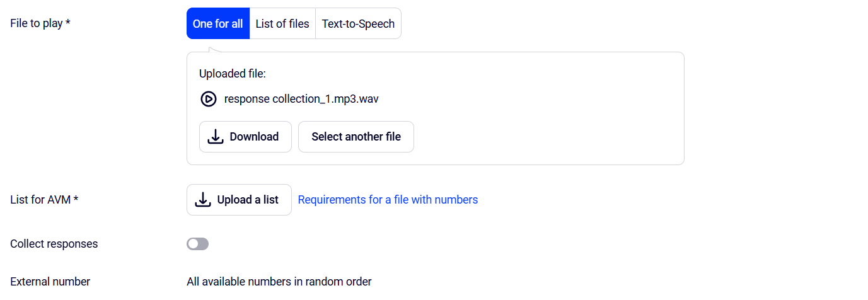The image size is (868, 300).
Task: Select the One for all tab
Action: [x=218, y=23]
